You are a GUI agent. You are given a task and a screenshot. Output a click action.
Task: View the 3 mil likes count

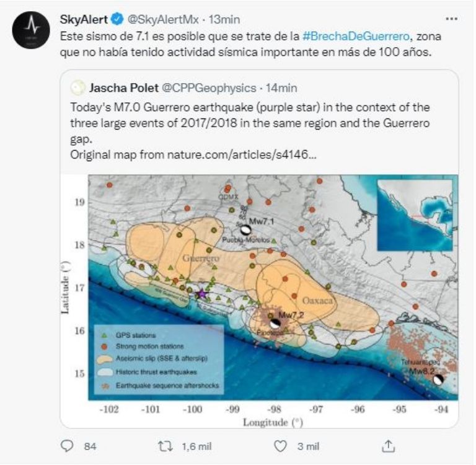(x=308, y=446)
